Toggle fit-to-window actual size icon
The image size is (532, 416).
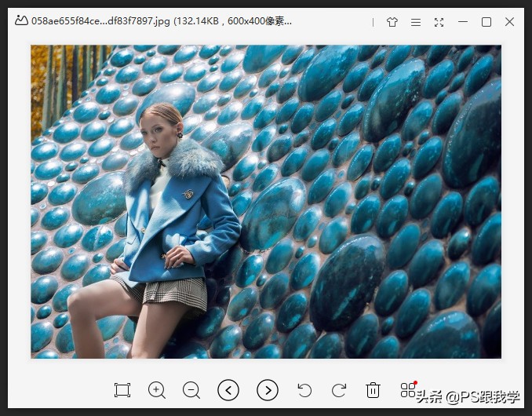point(122,390)
